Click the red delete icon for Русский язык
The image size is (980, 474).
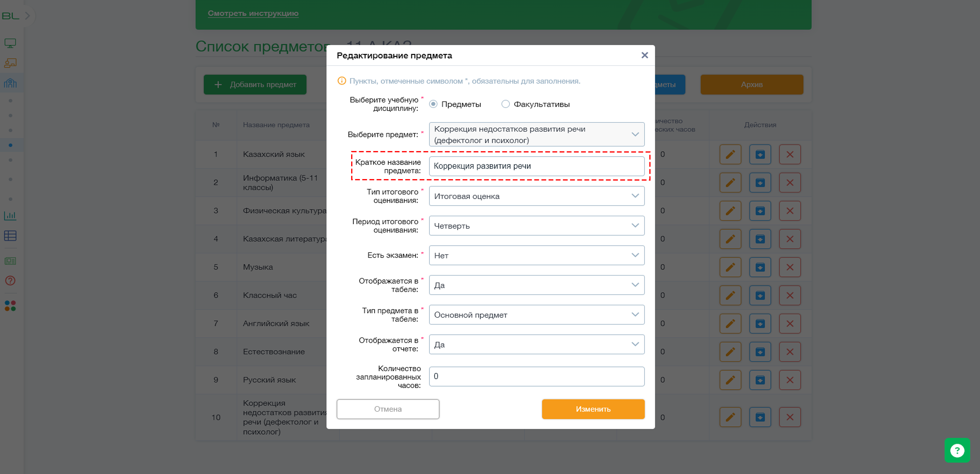point(789,380)
